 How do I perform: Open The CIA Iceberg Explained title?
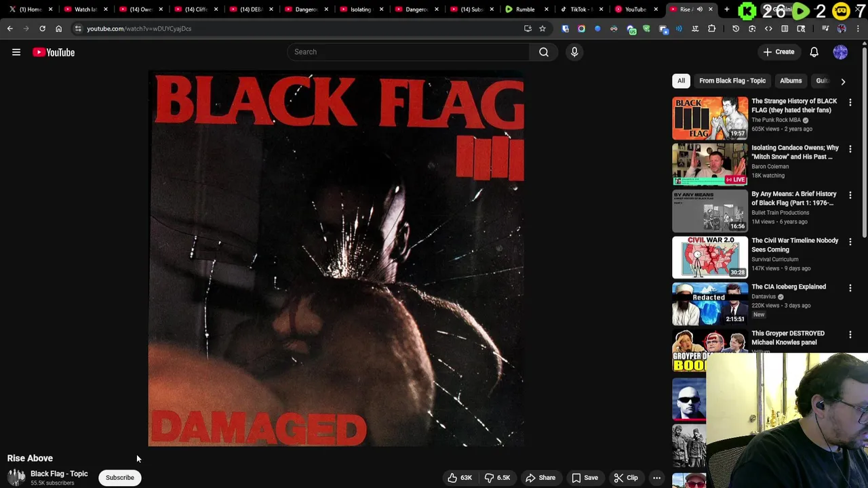(x=789, y=287)
